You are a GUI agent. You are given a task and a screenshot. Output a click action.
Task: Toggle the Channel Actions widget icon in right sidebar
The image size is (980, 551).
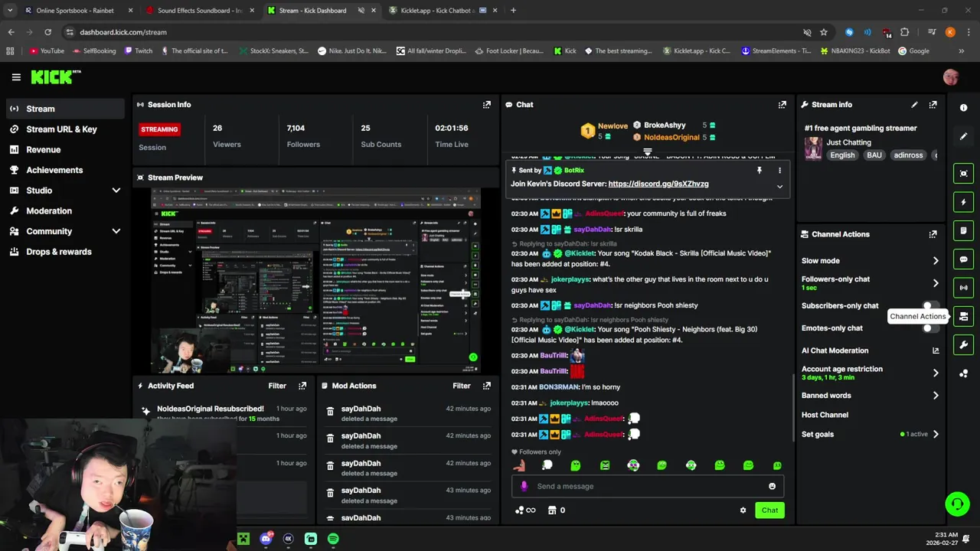(964, 316)
